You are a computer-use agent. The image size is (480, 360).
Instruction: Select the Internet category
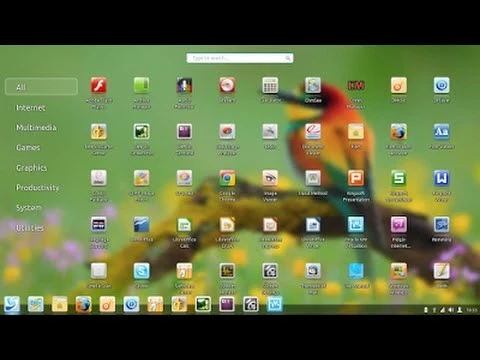30,108
